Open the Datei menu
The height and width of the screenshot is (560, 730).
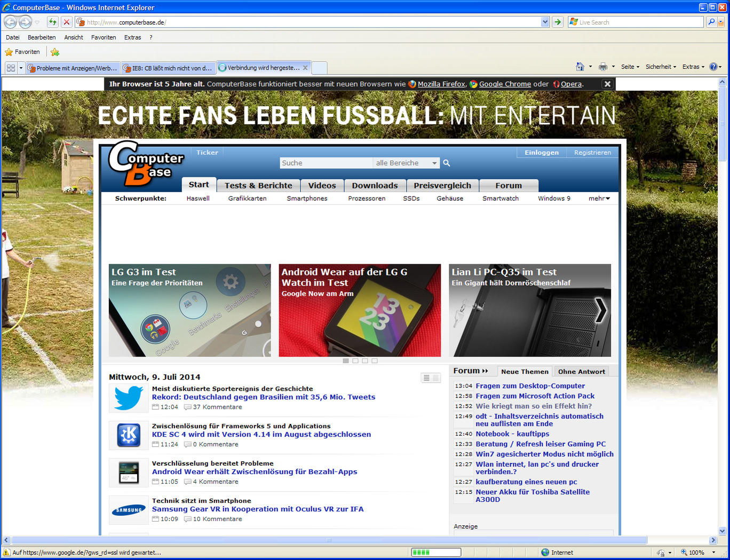click(13, 37)
